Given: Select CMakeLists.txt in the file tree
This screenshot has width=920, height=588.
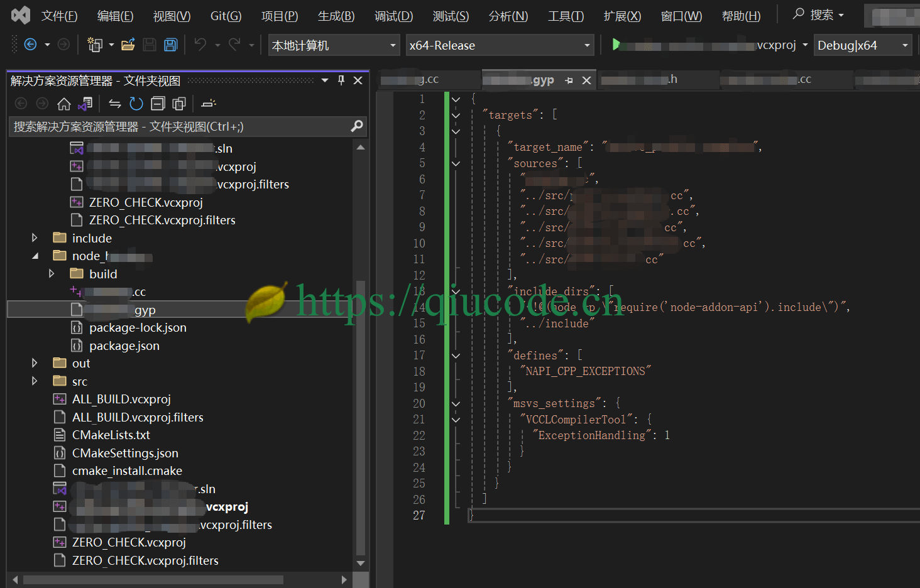Looking at the screenshot, I should (111, 435).
